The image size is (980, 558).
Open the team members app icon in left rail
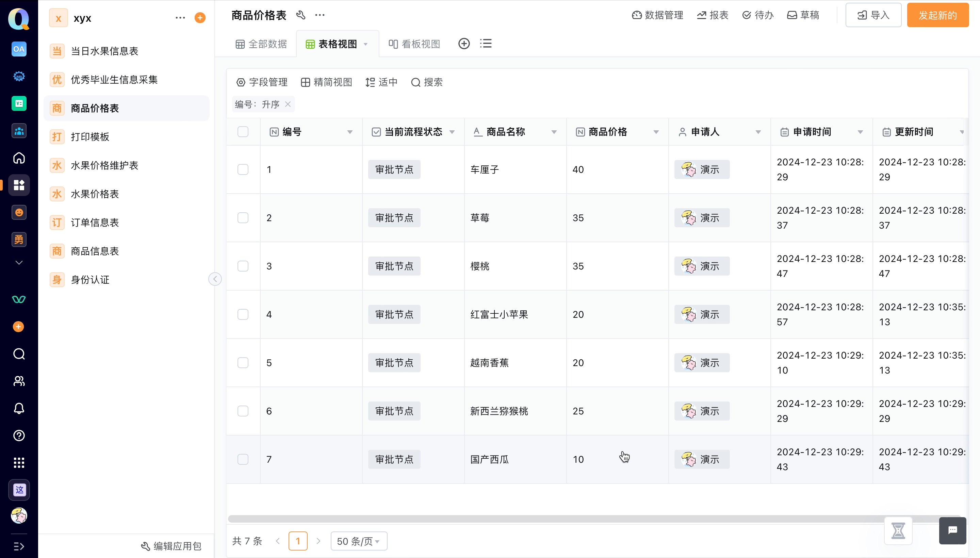click(19, 131)
